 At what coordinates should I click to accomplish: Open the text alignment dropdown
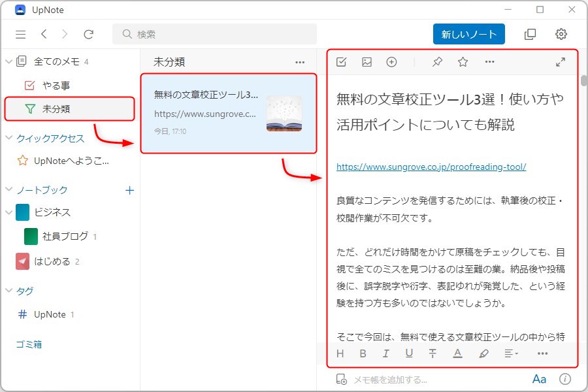pyautogui.click(x=511, y=353)
